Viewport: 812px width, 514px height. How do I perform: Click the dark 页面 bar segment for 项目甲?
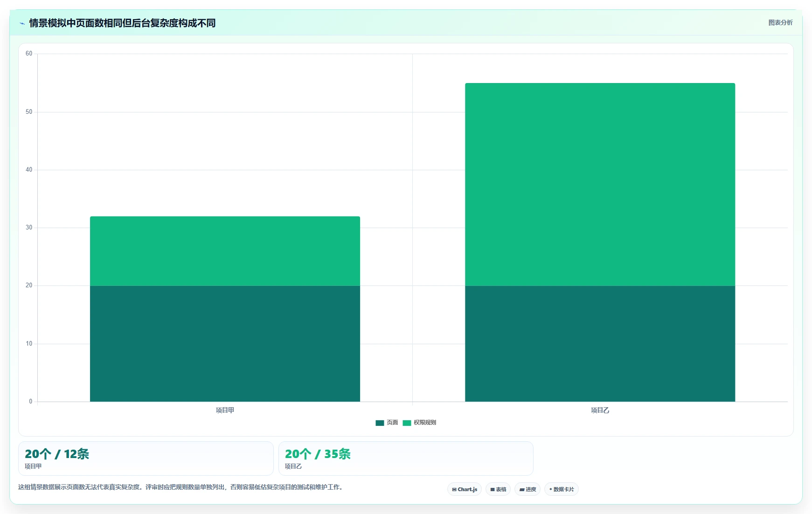click(225, 343)
